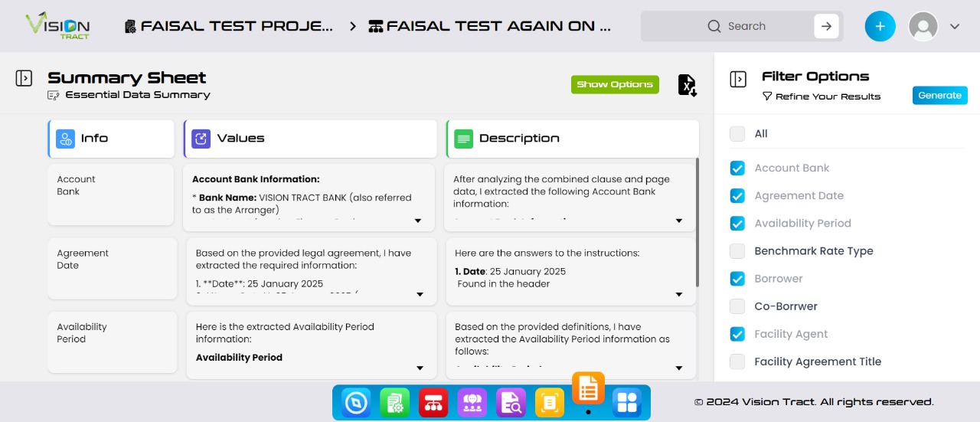
Task: Uncheck the Availability Period filter
Action: click(x=737, y=224)
